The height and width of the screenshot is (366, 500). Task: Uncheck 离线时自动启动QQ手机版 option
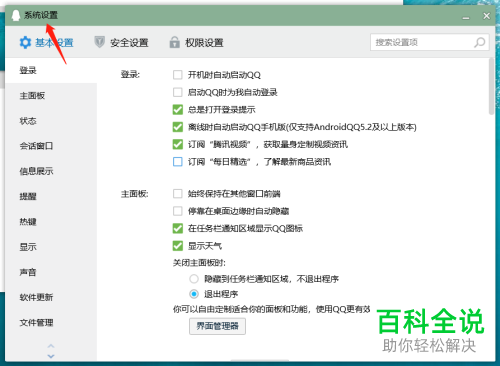pos(178,127)
